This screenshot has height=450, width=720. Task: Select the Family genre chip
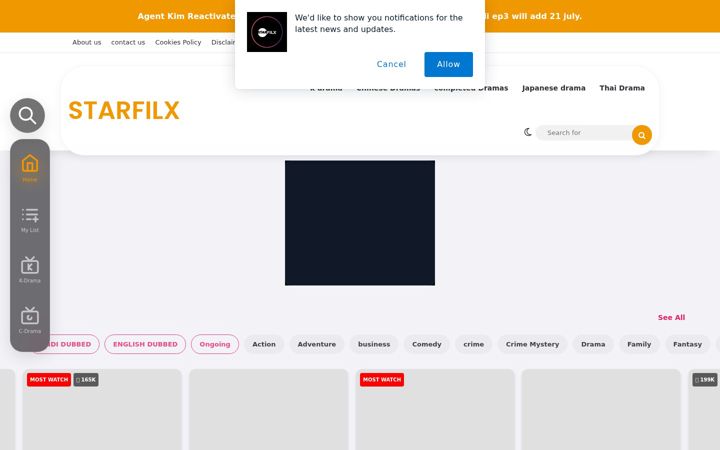point(639,344)
